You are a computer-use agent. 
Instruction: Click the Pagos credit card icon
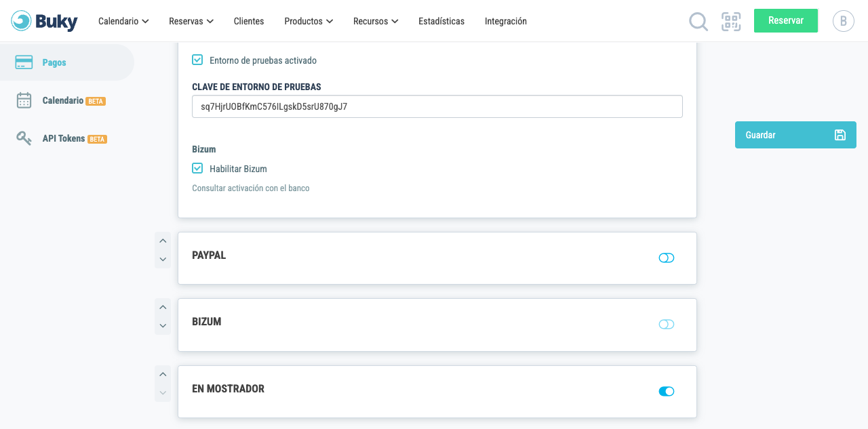click(x=24, y=62)
